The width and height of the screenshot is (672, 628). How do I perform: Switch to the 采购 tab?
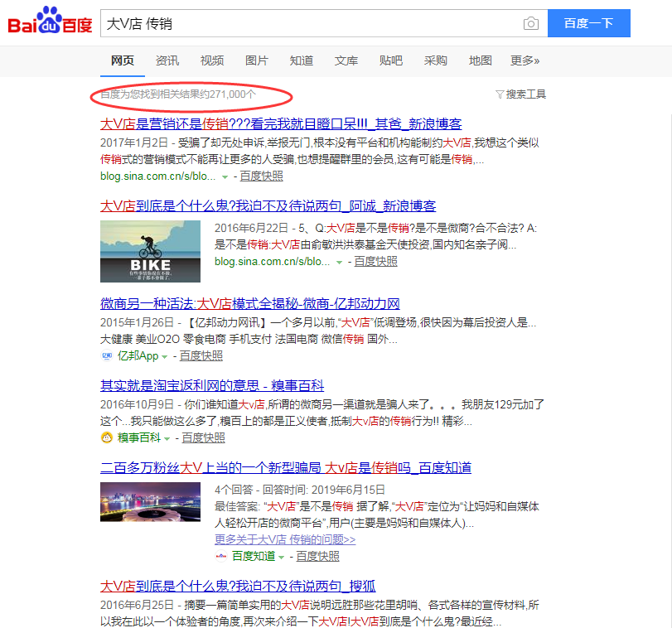tap(435, 60)
